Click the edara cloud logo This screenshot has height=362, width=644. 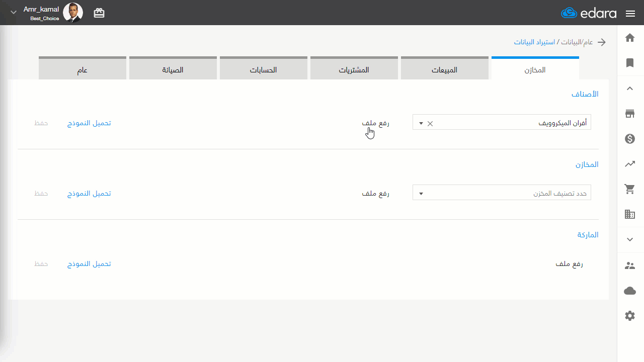[589, 14]
